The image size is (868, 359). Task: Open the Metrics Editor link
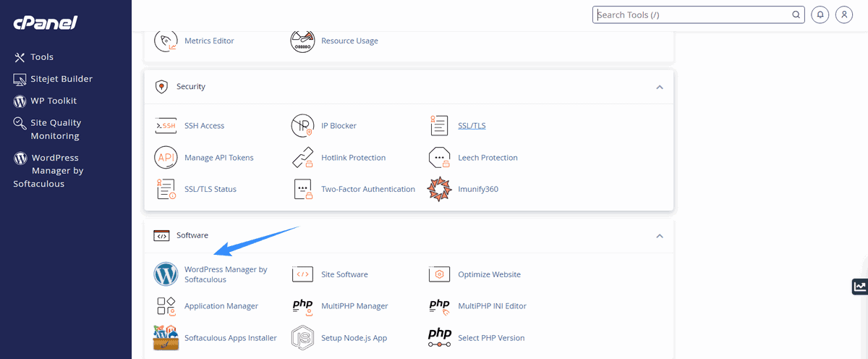(209, 41)
